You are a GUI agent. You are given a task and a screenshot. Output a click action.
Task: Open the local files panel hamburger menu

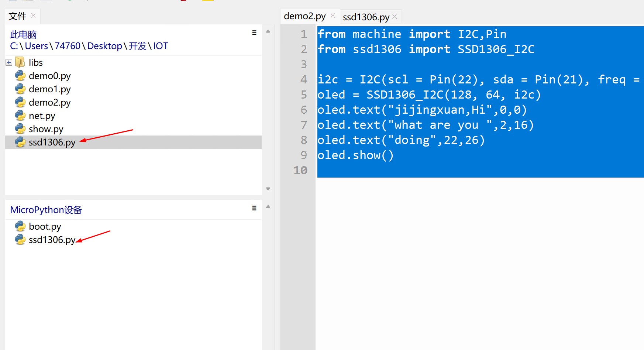[x=254, y=33]
